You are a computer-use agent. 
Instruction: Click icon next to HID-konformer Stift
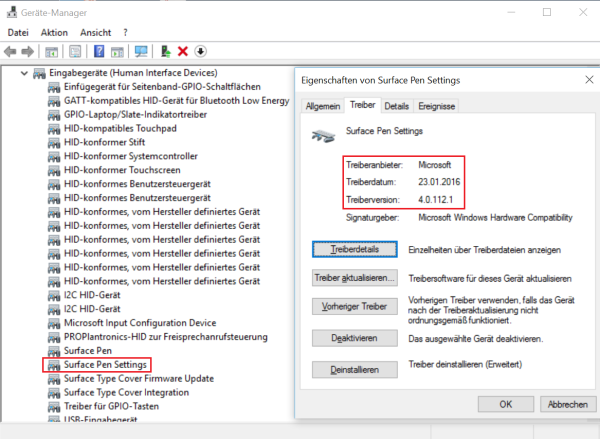(x=54, y=143)
